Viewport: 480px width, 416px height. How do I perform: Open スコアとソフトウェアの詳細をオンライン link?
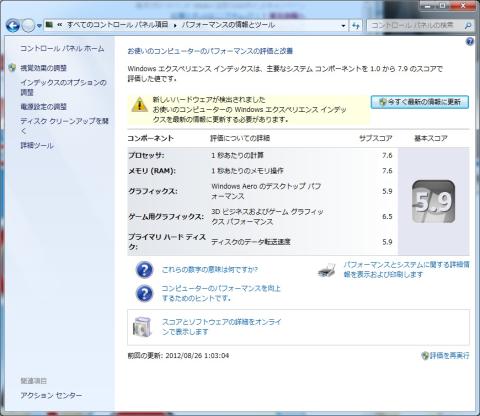222,327
